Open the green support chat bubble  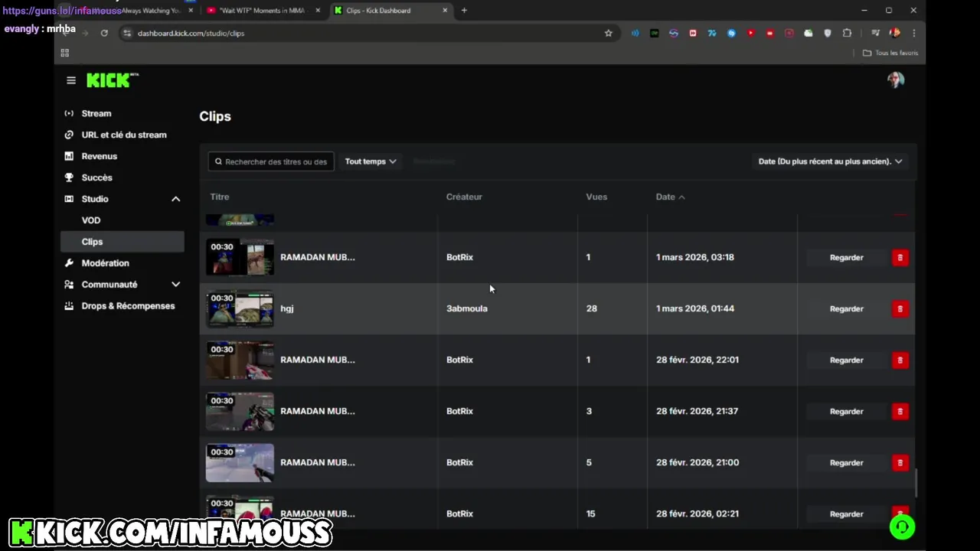pyautogui.click(x=902, y=527)
